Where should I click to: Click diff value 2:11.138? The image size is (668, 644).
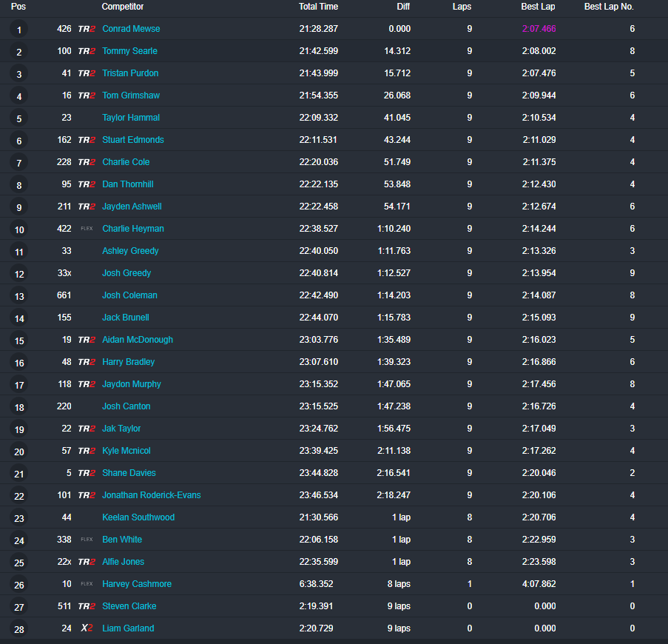(x=394, y=451)
